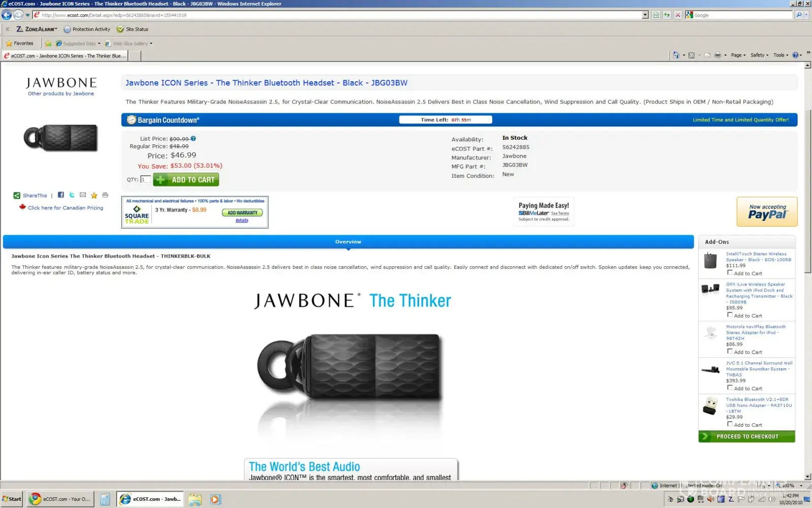Image resolution: width=812 pixels, height=508 pixels.
Task: Click the yellow star favorite icon under the product image
Action: click(94, 195)
